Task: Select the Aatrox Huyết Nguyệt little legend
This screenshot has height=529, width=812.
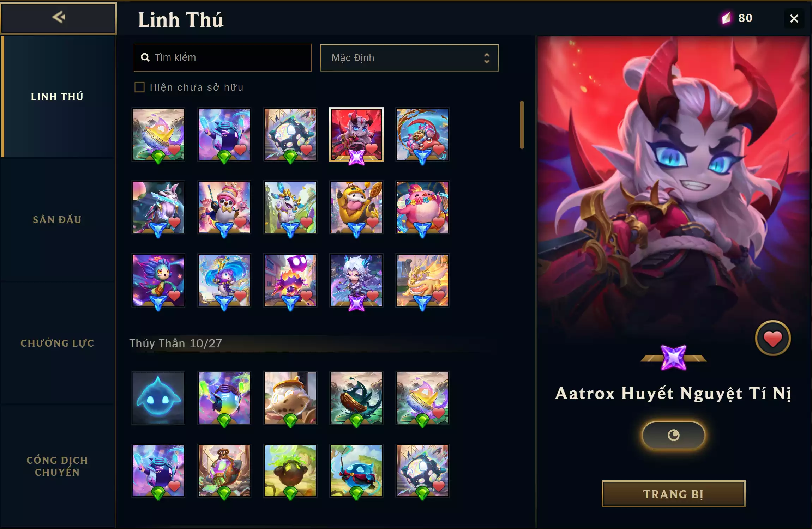Action: pos(356,134)
